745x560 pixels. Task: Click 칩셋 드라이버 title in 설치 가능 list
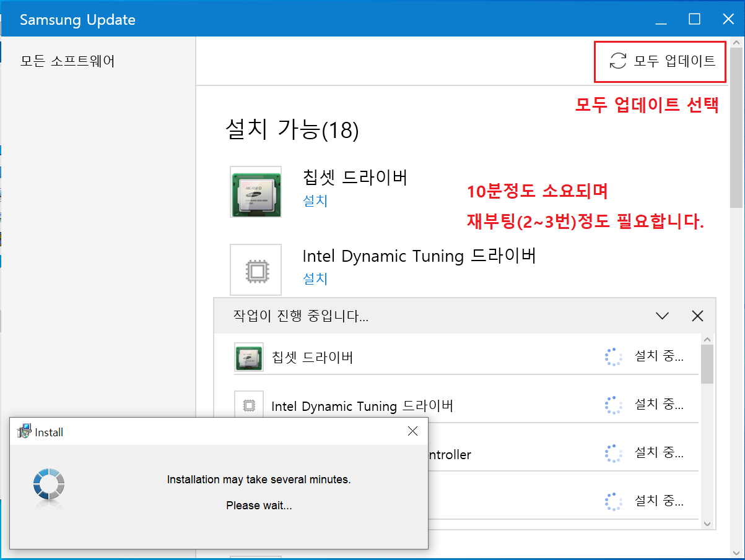coord(355,178)
